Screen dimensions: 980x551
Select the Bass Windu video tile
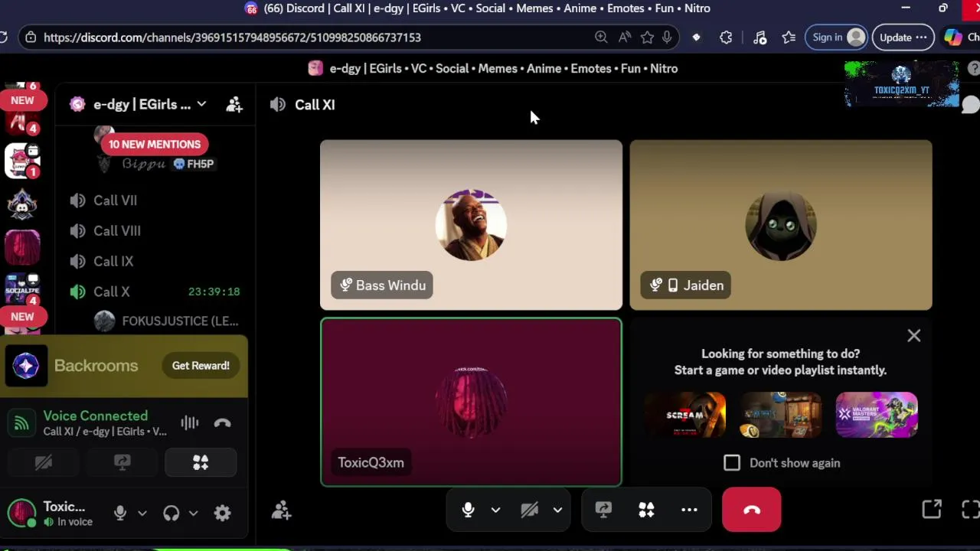click(471, 225)
